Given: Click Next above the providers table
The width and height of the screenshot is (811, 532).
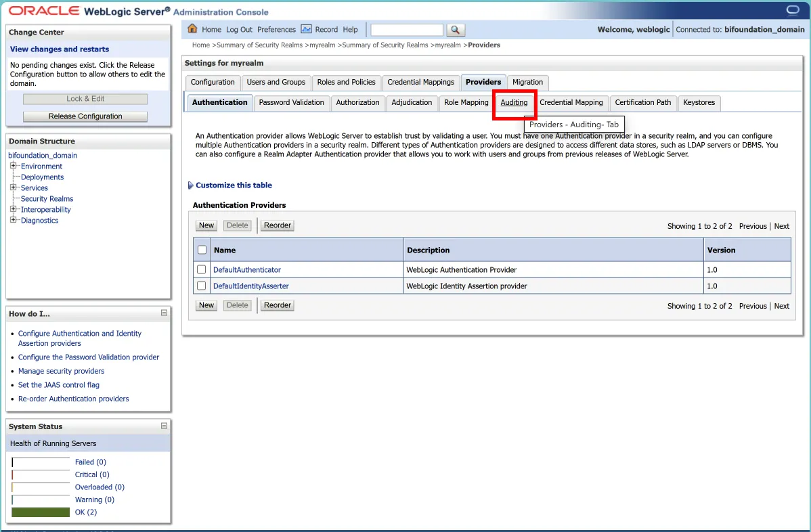Looking at the screenshot, I should 781,227.
